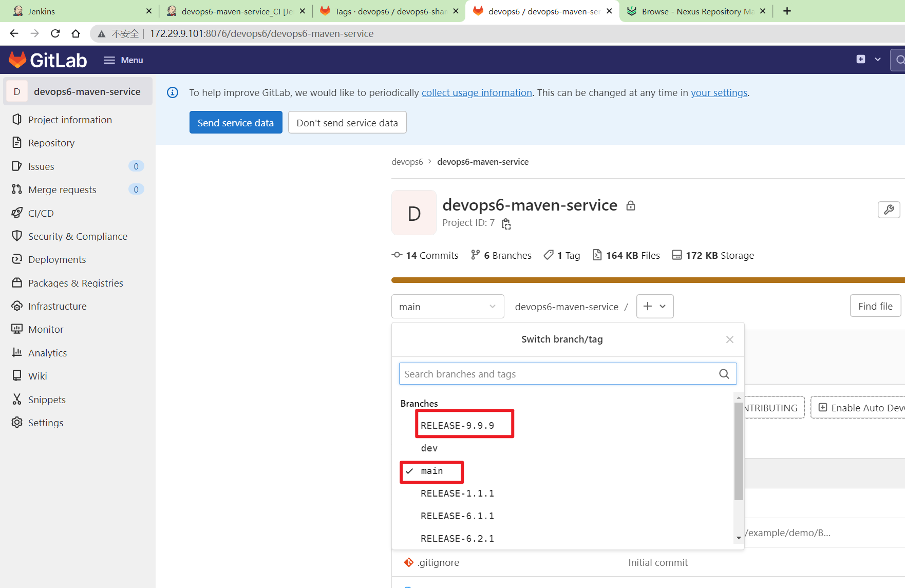Open 1 Tag link
The height and width of the screenshot is (588, 905).
(562, 255)
